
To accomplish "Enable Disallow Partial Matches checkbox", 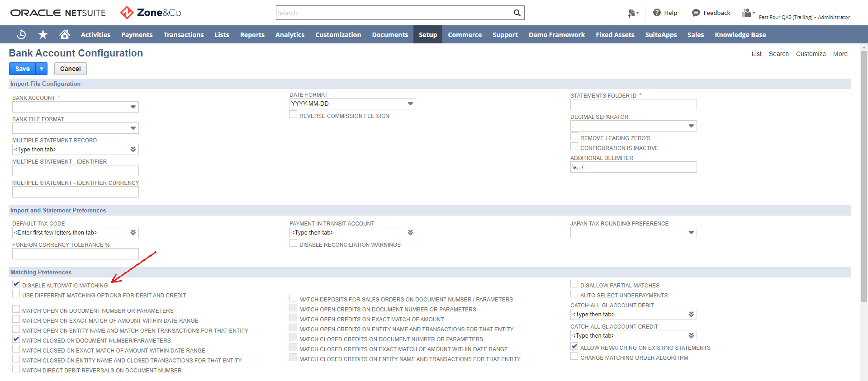I will click(x=574, y=284).
